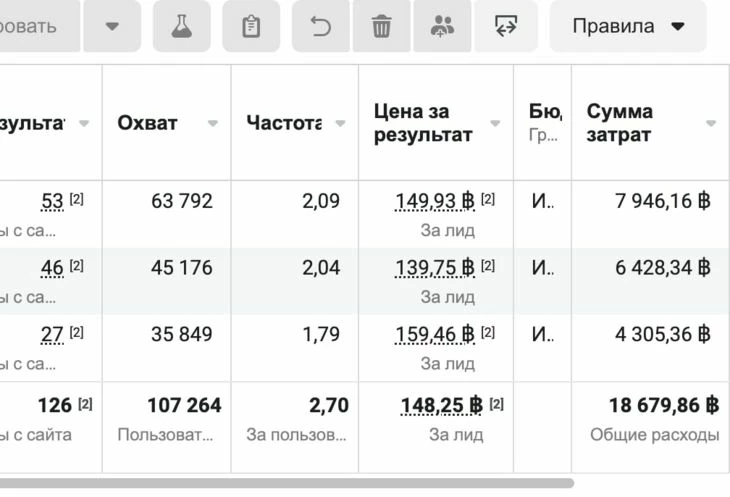The height and width of the screenshot is (497, 730).
Task: Select the row with reach 35 849
Action: [x=182, y=334]
